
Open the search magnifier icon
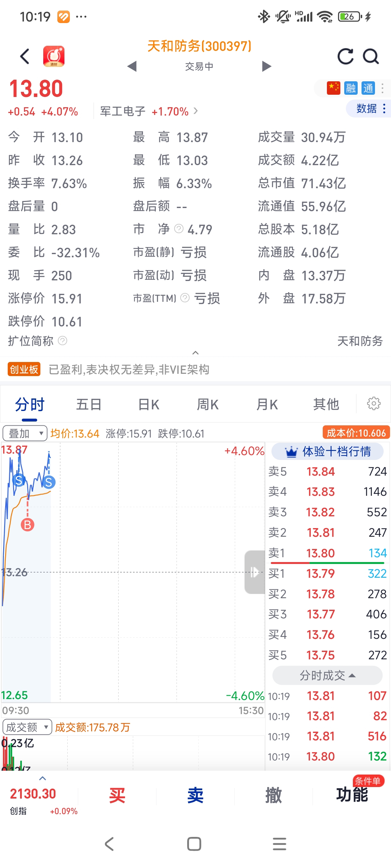[371, 56]
